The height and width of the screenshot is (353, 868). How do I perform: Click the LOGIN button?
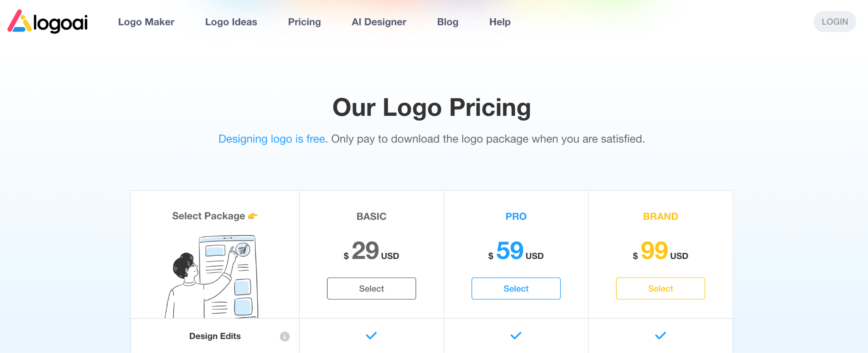pos(835,22)
